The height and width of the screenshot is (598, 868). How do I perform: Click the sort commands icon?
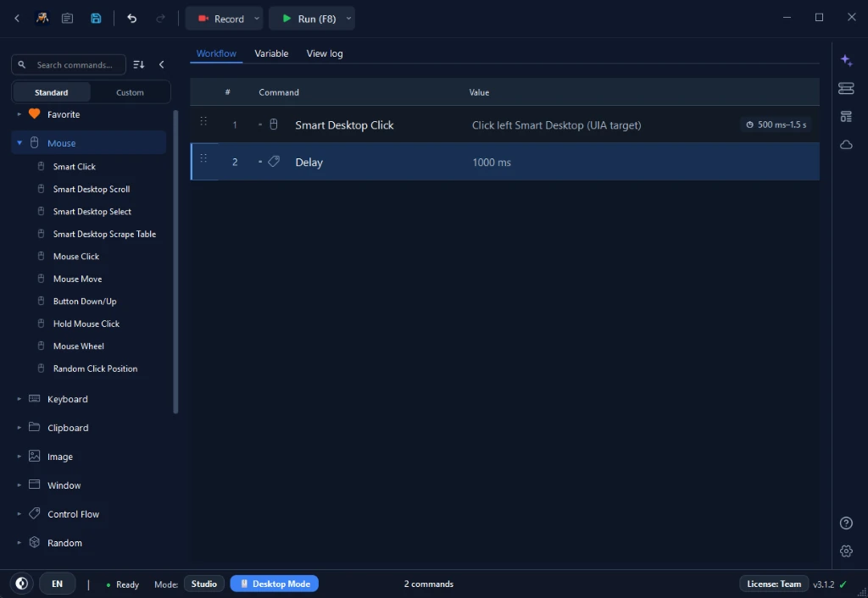pos(139,64)
